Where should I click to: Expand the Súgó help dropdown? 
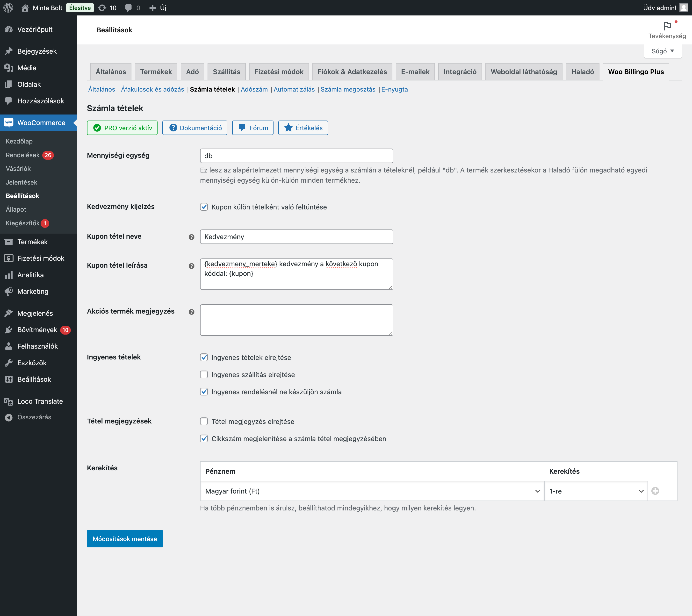coord(663,51)
